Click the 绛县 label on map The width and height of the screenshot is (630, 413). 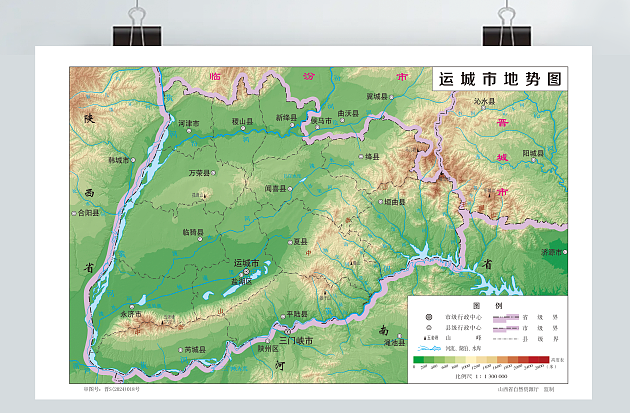click(372, 157)
